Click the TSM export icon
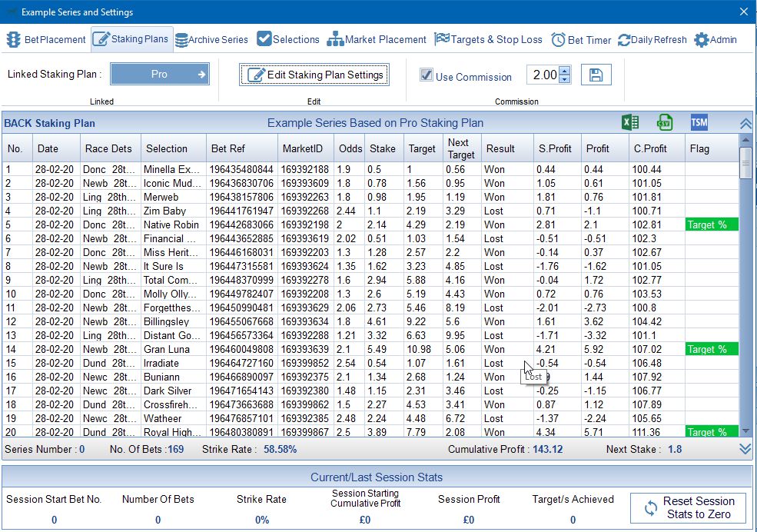Screen dimensions: 757x532 (699, 122)
